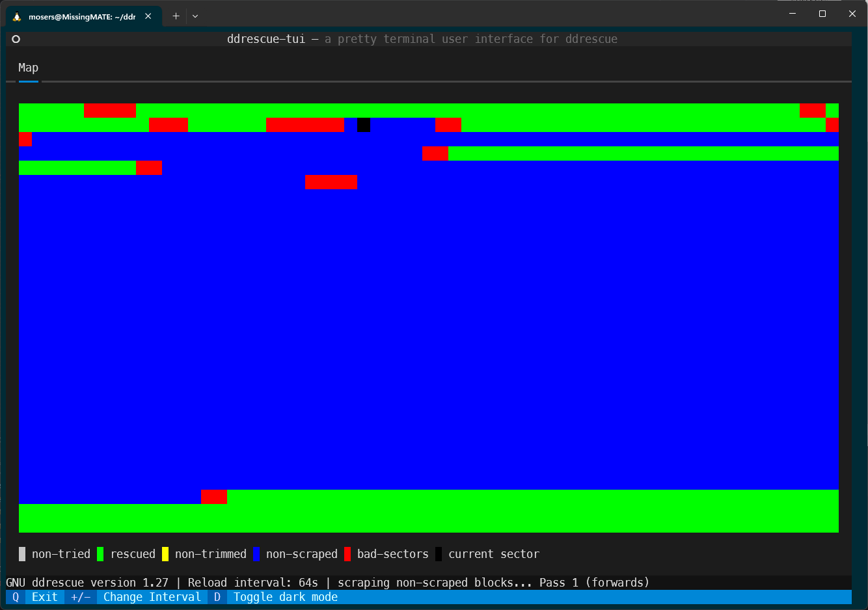The width and height of the screenshot is (868, 610).
Task: Click 'scraping non-scraped blocks...' status text
Action: (x=435, y=583)
